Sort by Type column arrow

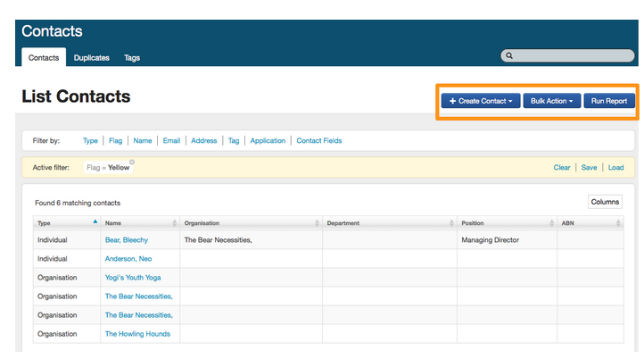pyautogui.click(x=95, y=221)
